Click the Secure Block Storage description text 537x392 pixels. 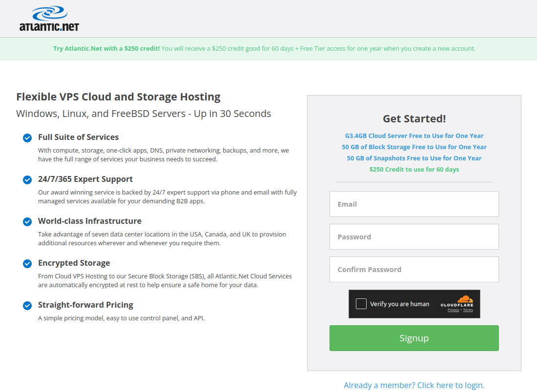point(165,280)
